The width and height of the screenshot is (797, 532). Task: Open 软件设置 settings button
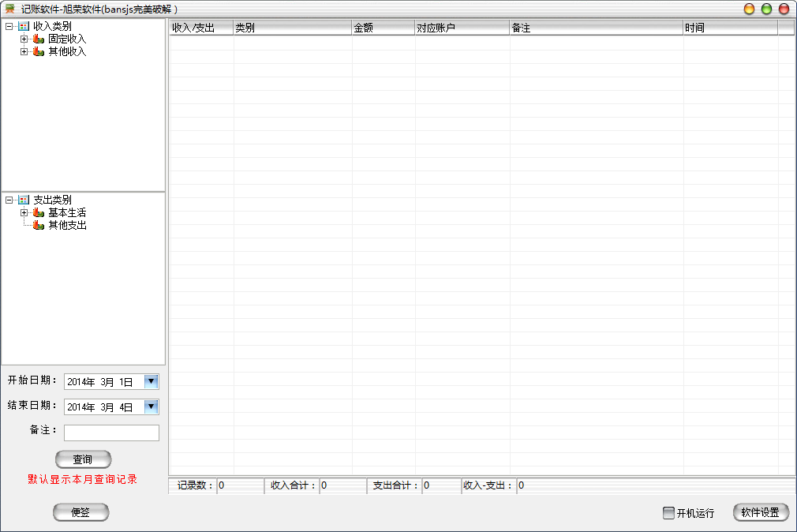761,512
